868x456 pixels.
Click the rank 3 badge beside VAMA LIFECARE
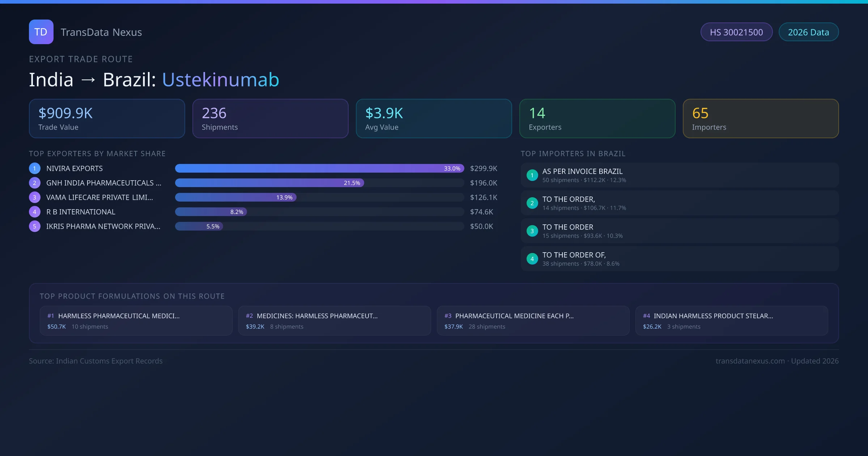coord(35,197)
